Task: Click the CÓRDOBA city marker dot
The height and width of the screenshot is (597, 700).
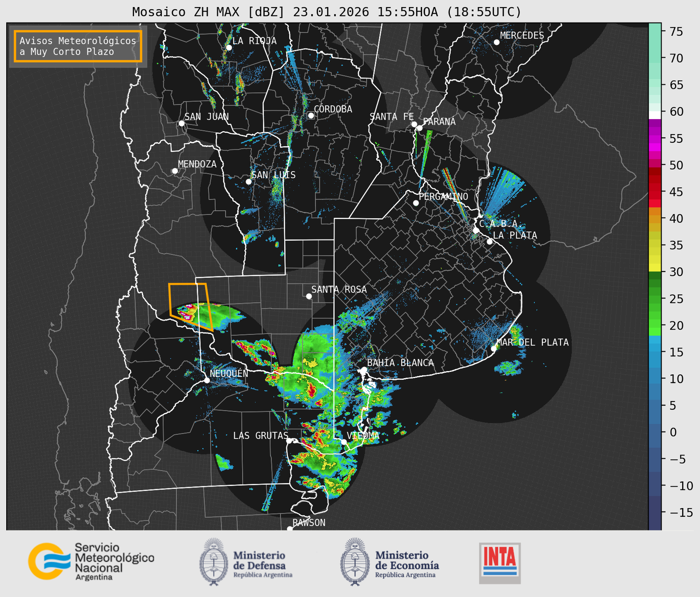Action: point(311,115)
